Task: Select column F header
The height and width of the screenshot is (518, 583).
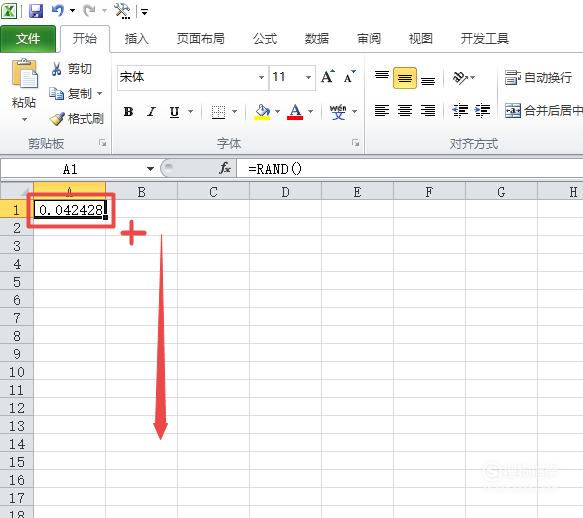Action: (429, 192)
